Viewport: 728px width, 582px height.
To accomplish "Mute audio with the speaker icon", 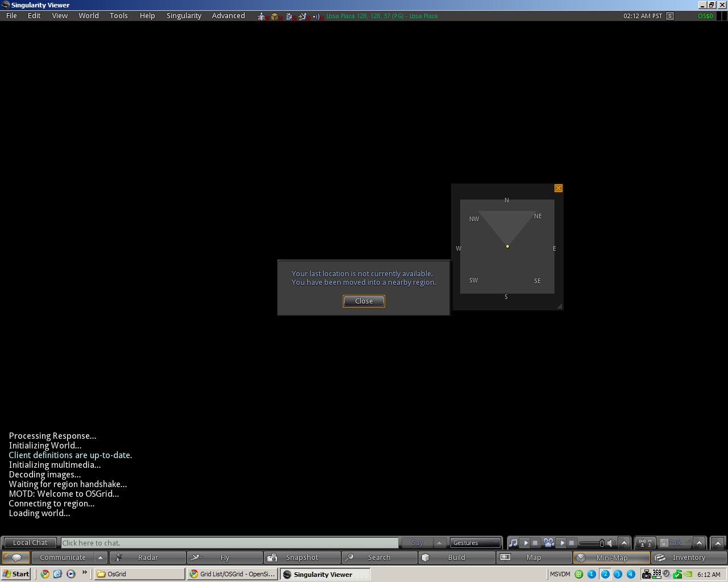I will 610,542.
